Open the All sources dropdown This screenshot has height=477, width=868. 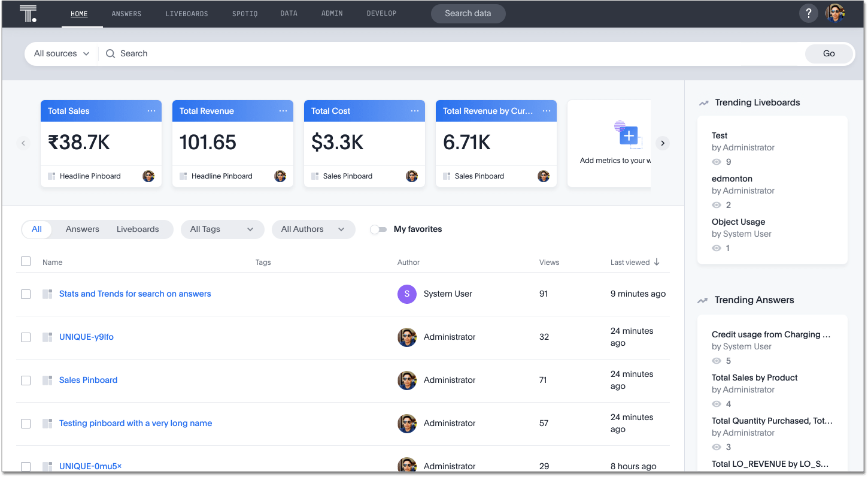point(60,53)
